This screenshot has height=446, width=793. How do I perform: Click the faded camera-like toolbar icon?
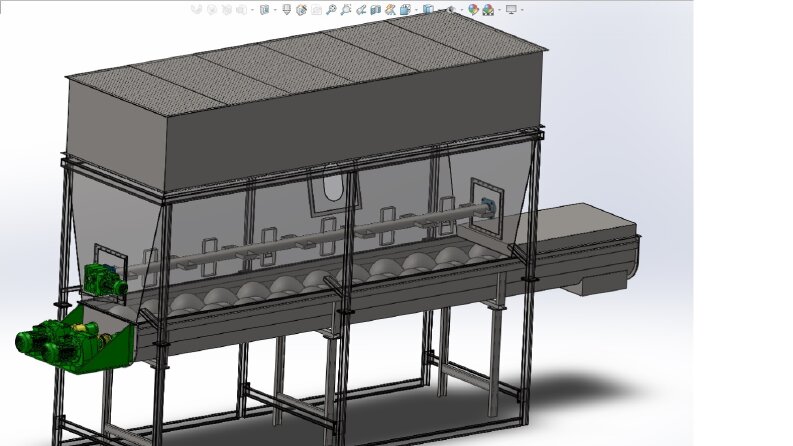(x=317, y=10)
